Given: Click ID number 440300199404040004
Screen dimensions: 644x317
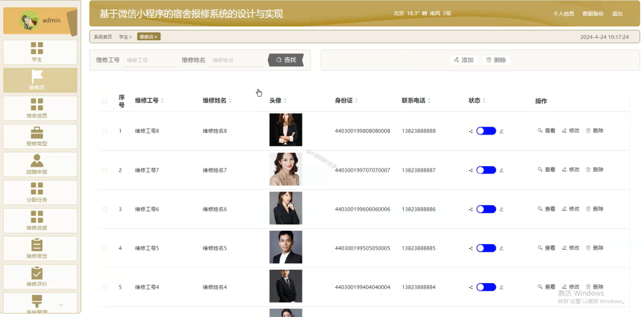Looking at the screenshot, I should pyautogui.click(x=363, y=287).
